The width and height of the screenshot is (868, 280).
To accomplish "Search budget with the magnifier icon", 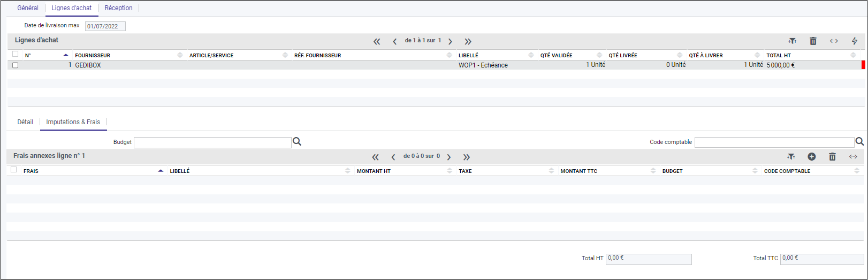I will pos(297,142).
